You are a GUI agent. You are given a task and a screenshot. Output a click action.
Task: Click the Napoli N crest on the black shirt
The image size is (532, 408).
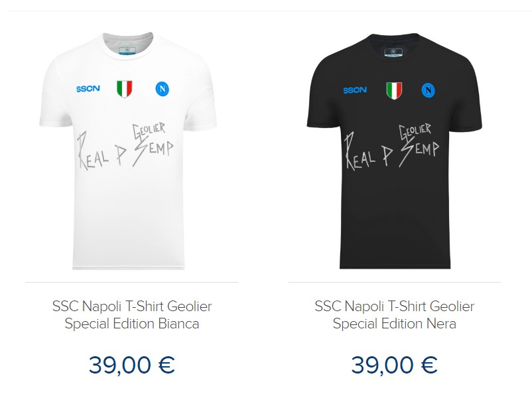pyautogui.click(x=429, y=90)
